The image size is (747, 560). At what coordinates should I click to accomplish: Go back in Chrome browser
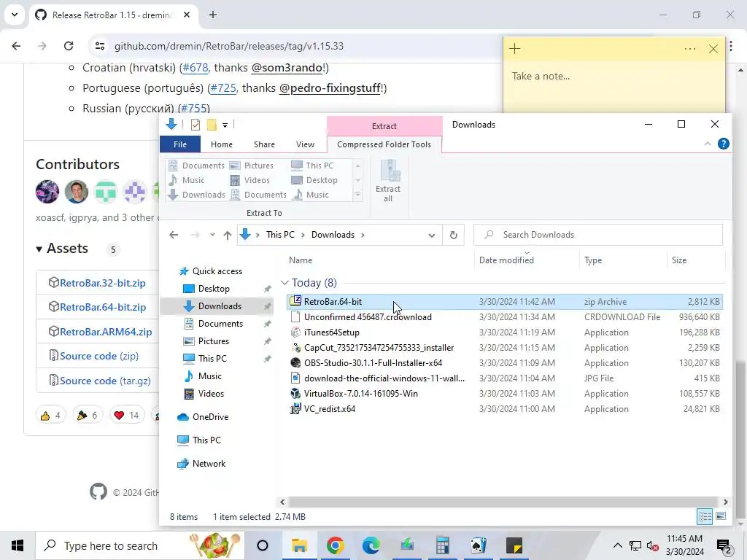[x=16, y=46]
